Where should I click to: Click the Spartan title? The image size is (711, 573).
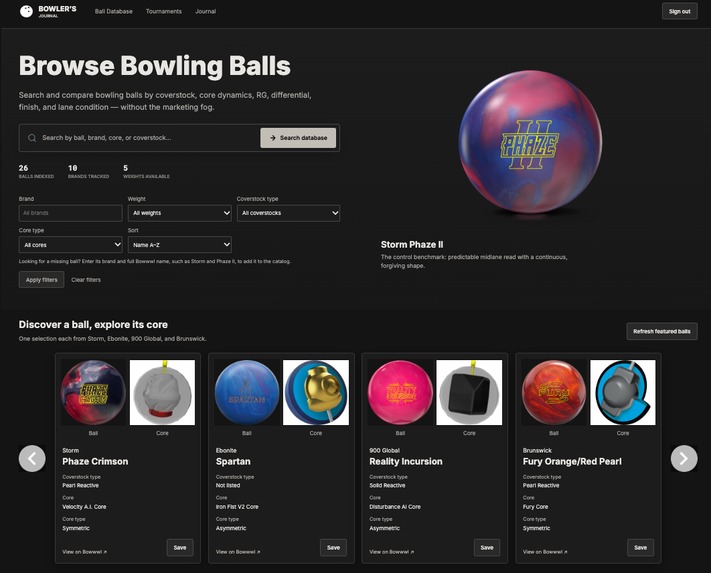[233, 461]
